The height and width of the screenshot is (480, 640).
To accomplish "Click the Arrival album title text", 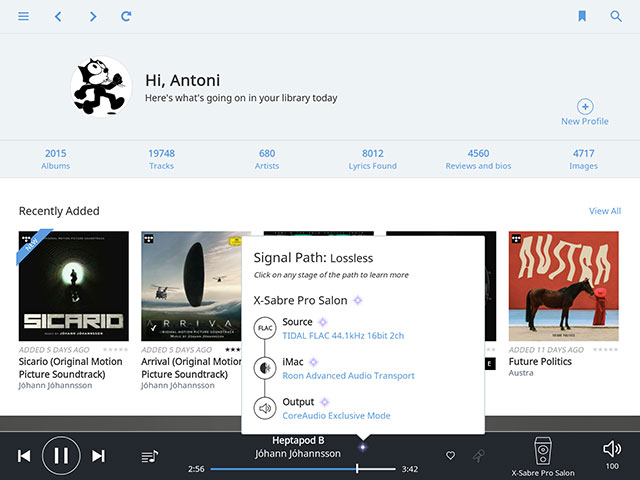I will pyautogui.click(x=191, y=368).
